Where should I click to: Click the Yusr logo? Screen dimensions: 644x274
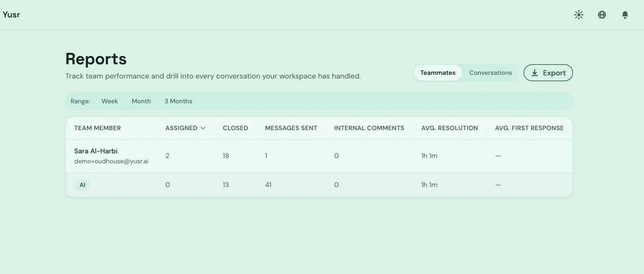pos(11,15)
